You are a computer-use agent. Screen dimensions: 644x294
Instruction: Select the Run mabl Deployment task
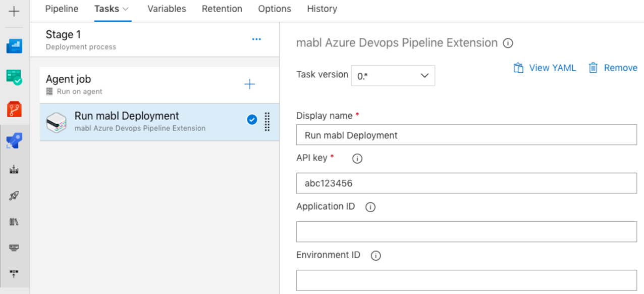click(159, 122)
